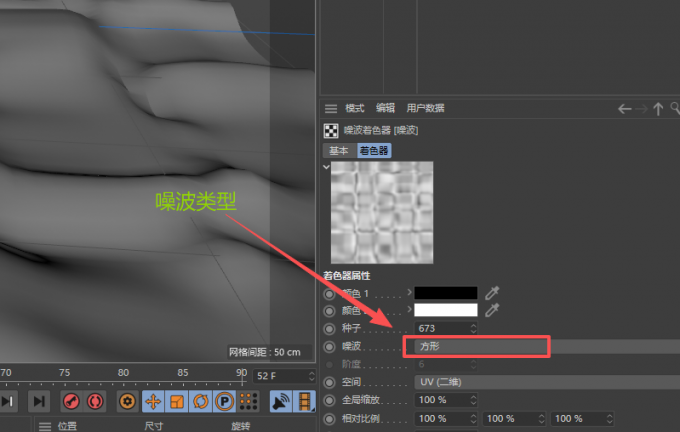Toggle sound playback speaker icon
The height and width of the screenshot is (432, 680).
(281, 401)
